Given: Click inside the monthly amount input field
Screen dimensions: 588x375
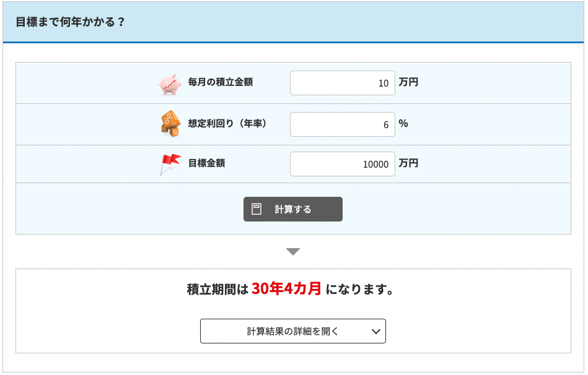Looking at the screenshot, I should (x=342, y=82).
